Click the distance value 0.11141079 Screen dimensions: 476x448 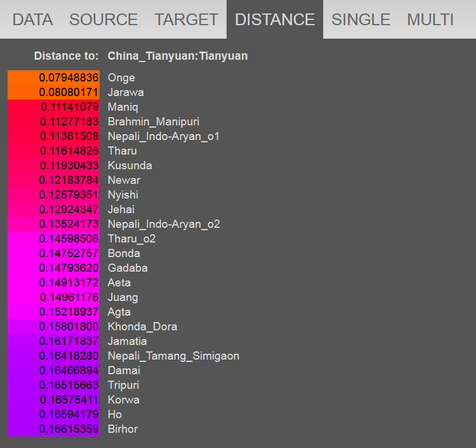[x=53, y=107]
